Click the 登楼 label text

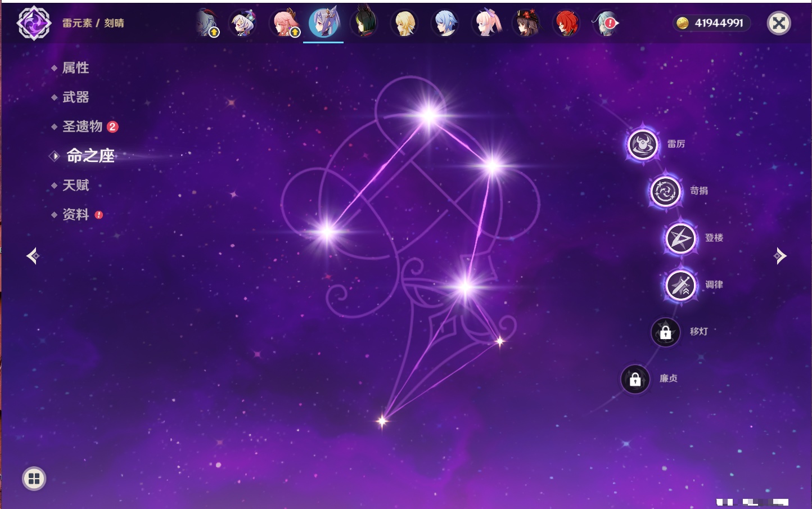pos(714,238)
